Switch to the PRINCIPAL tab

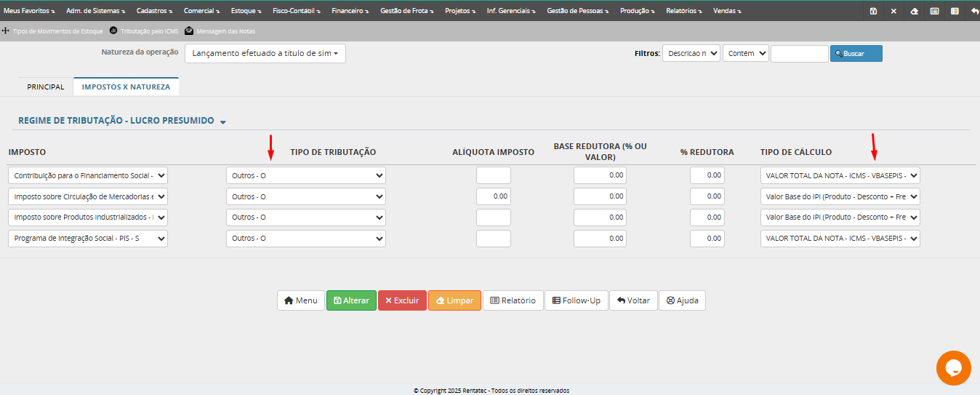coord(46,87)
